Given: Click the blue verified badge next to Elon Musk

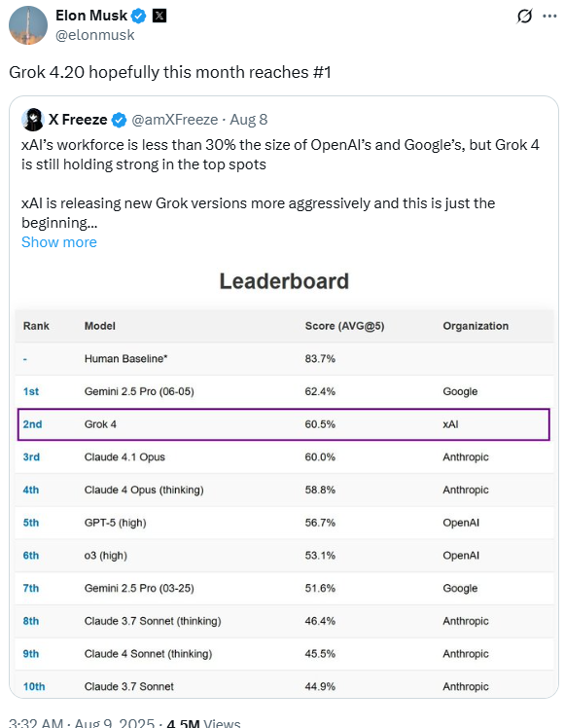Looking at the screenshot, I should 138,17.
